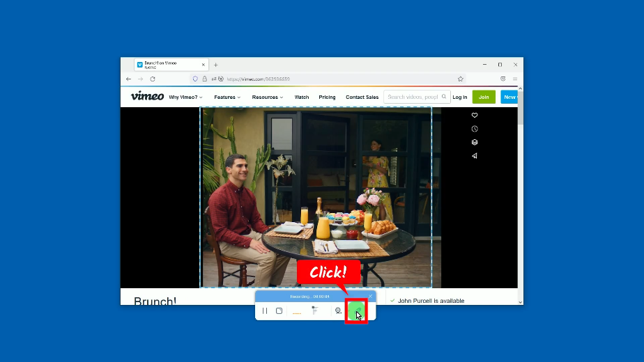
Task: View site security padlock info
Action: (204, 79)
